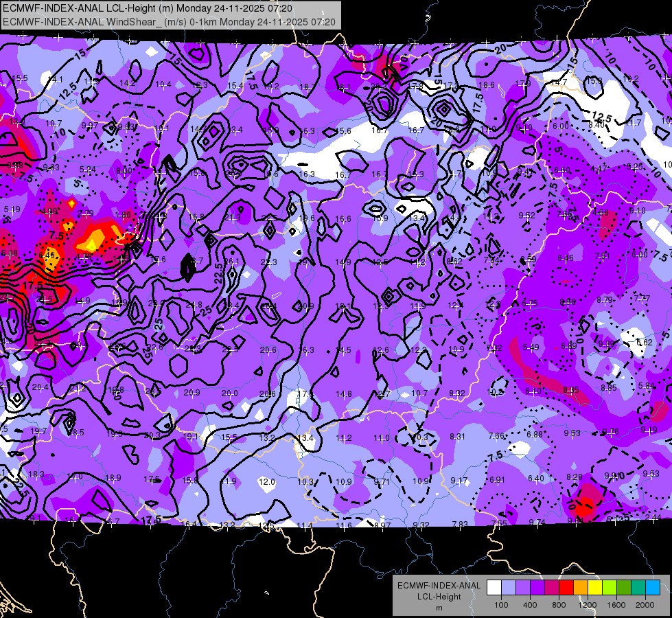Viewport: 672px width, 618px height.
Task: Click the red legend swatch
Action: click(x=566, y=588)
